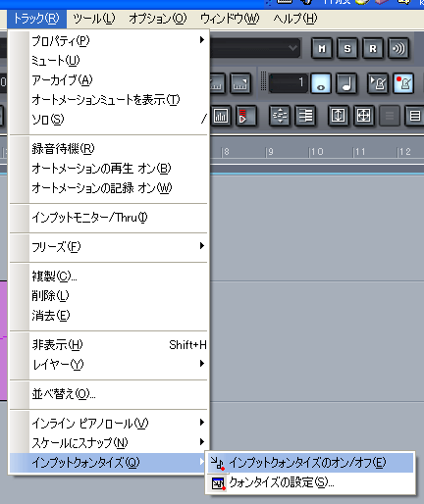The width and height of the screenshot is (424, 504).
Task: Toggle the R record arm button in the toolbar
Action: (x=373, y=49)
